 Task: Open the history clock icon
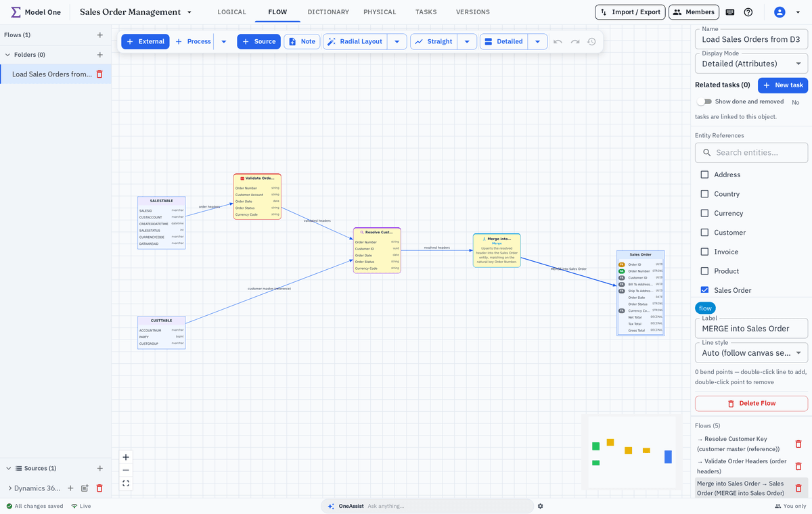pos(591,41)
